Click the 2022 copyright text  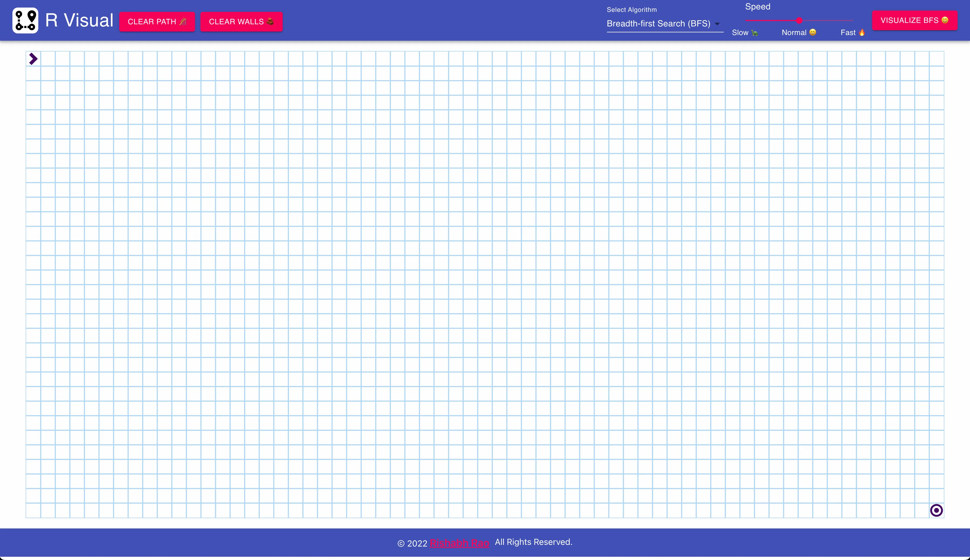(412, 544)
